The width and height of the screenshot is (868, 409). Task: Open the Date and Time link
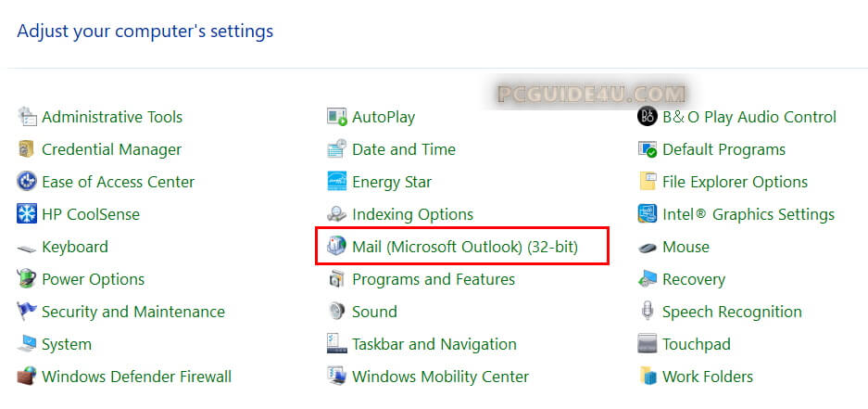click(x=403, y=149)
